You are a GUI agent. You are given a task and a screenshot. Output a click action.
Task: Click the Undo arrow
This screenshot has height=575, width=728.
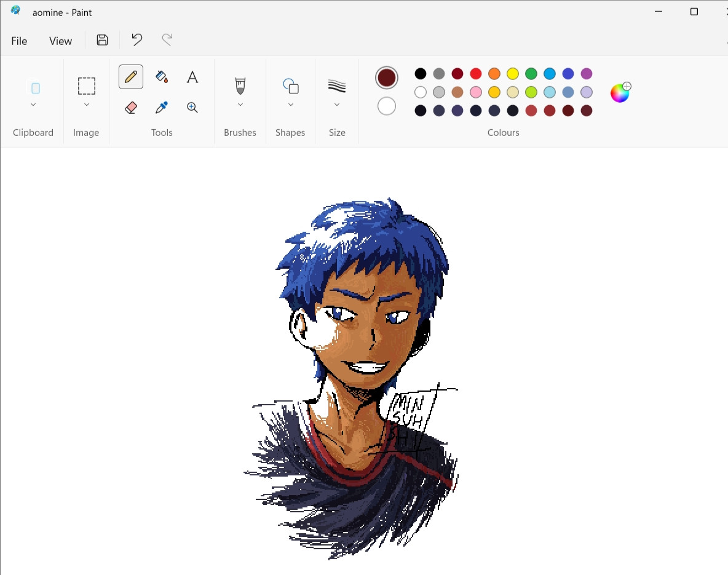click(136, 40)
